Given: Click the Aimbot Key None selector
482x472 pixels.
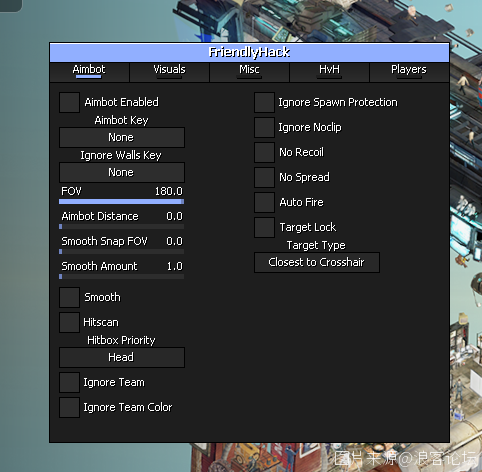Looking at the screenshot, I should [122, 137].
